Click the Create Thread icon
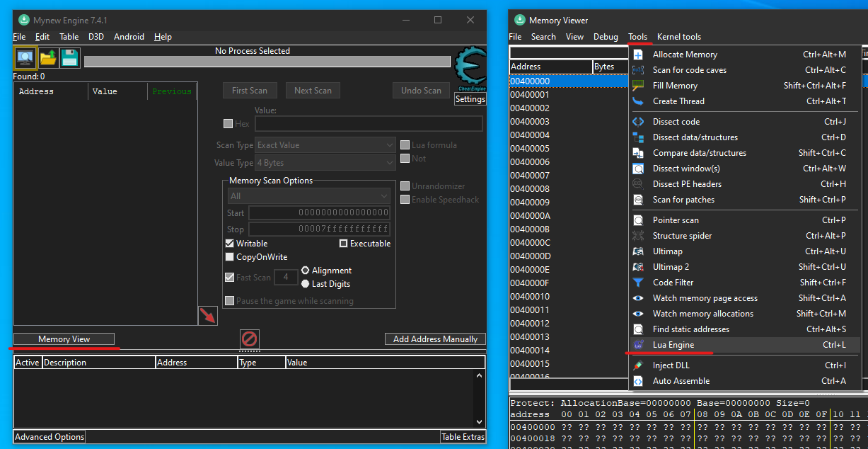 [x=638, y=101]
